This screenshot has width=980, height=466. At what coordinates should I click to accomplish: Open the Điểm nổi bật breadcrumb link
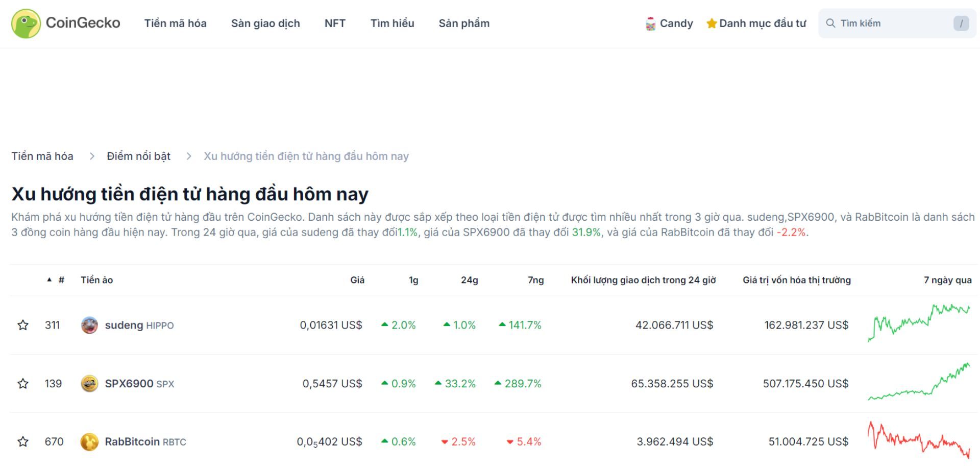[138, 156]
